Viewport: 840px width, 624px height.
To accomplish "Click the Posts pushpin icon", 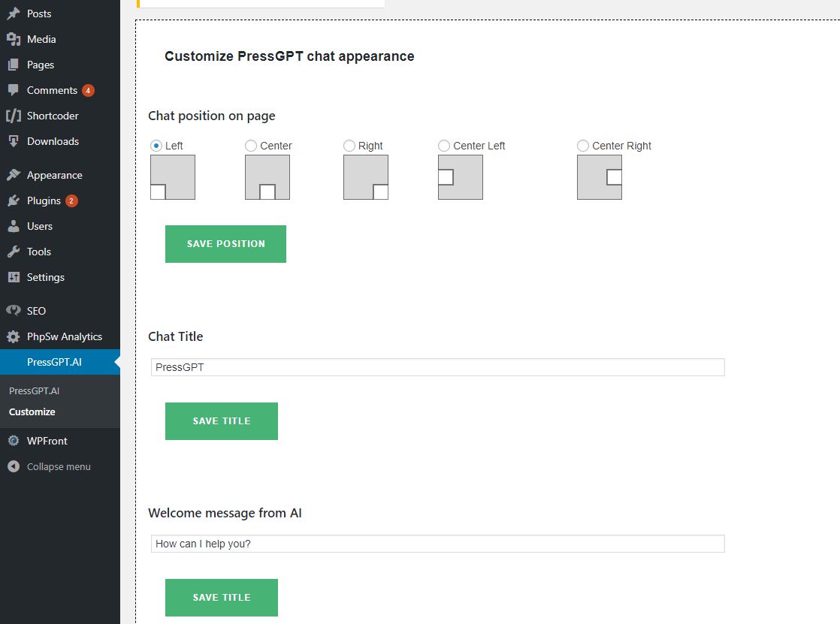I will click(14, 14).
